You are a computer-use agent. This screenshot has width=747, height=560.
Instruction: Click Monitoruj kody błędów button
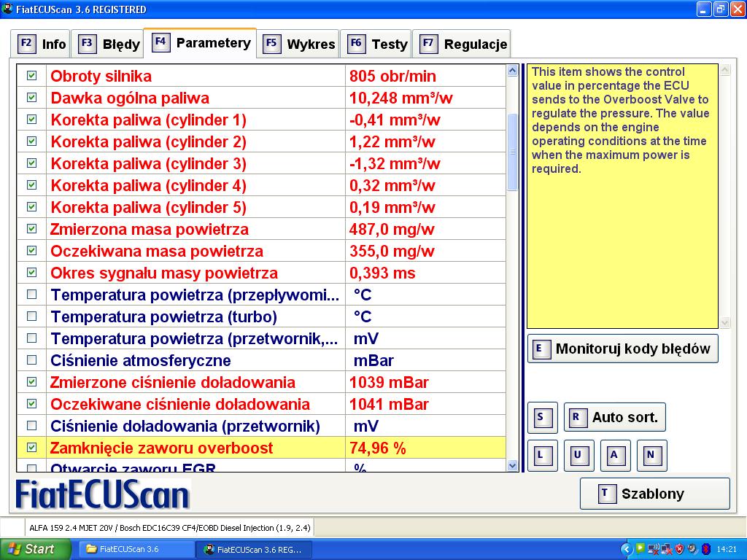(623, 349)
